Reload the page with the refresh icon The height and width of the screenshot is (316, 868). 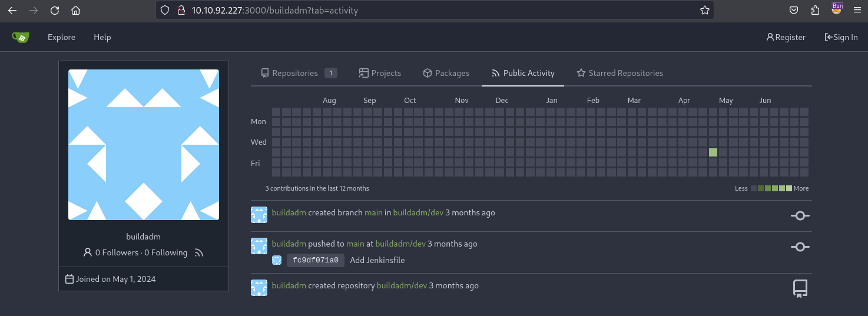pyautogui.click(x=55, y=10)
